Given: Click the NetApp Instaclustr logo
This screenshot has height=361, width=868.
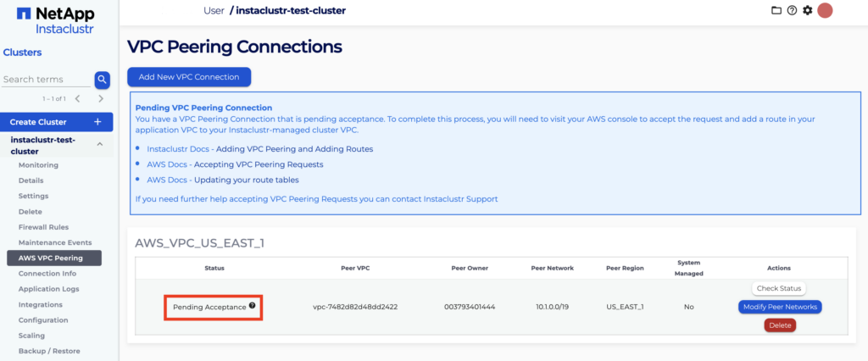Looking at the screenshot, I should pos(55,19).
